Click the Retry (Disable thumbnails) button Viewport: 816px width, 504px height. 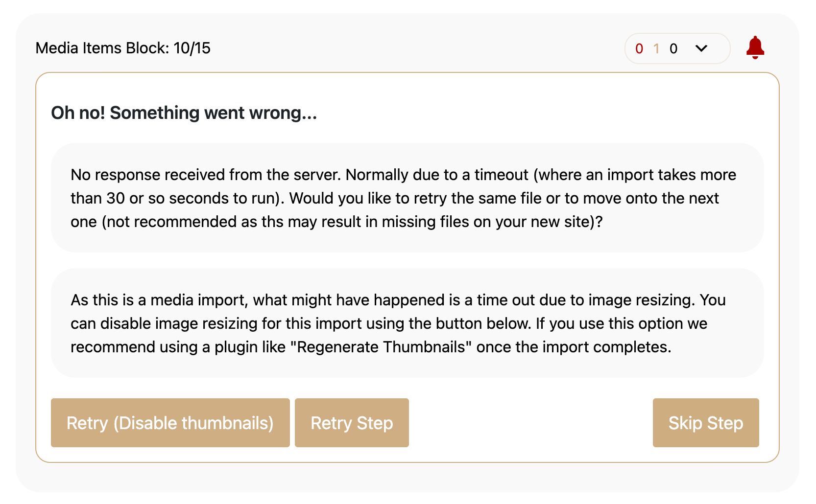pyautogui.click(x=170, y=423)
